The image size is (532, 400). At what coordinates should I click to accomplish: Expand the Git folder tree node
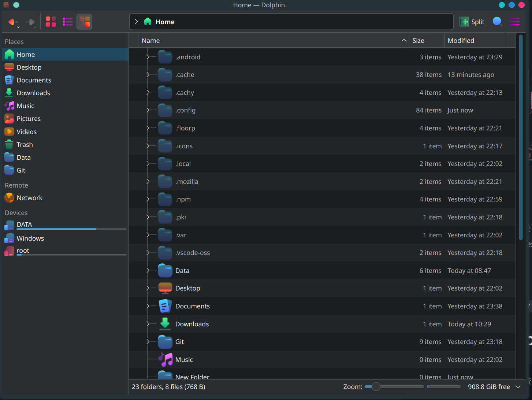pos(148,342)
